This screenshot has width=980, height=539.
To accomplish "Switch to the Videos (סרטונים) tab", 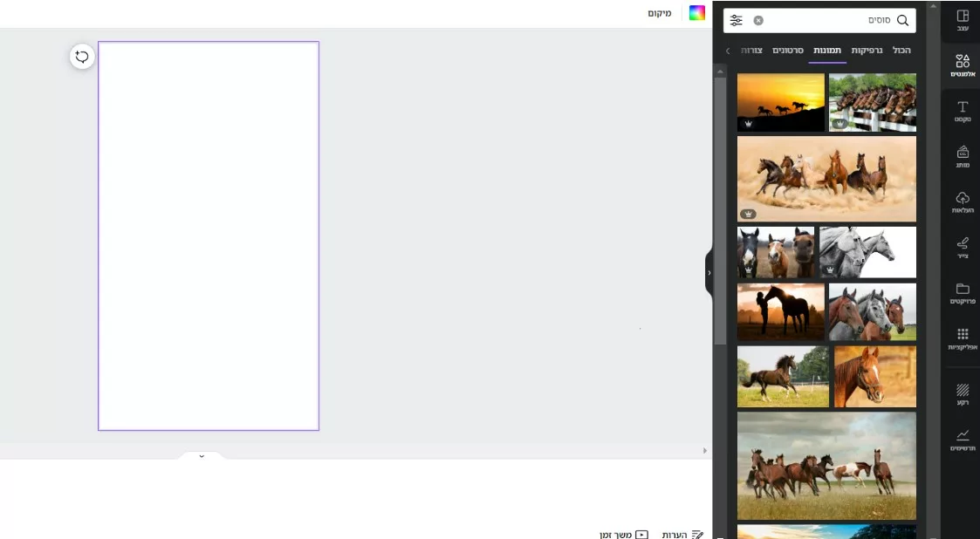I will click(x=787, y=50).
